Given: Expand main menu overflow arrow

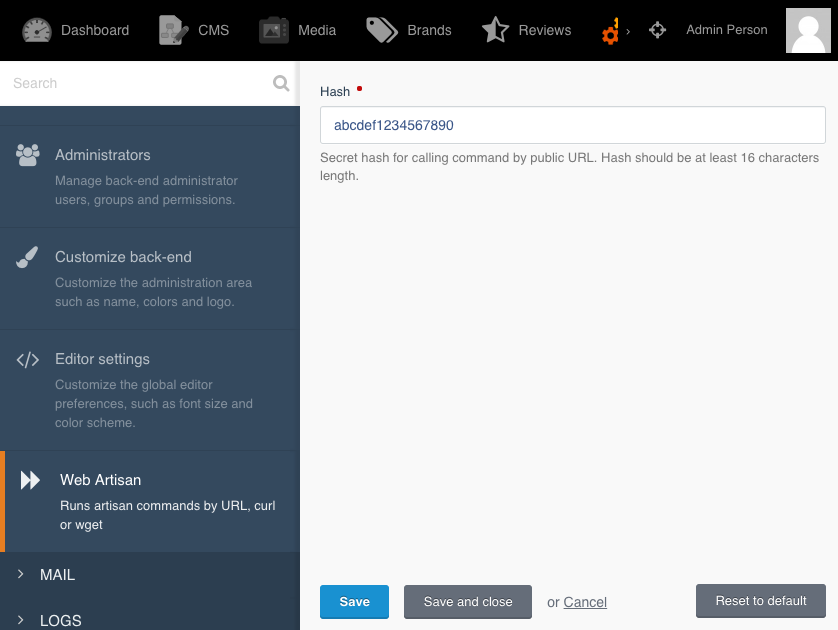Looking at the screenshot, I should click(628, 31).
